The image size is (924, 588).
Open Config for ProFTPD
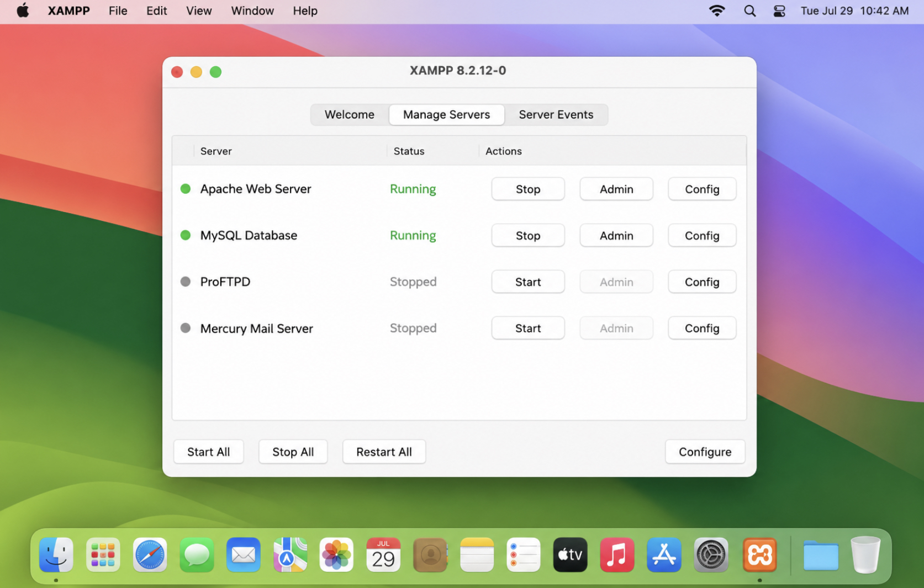702,282
